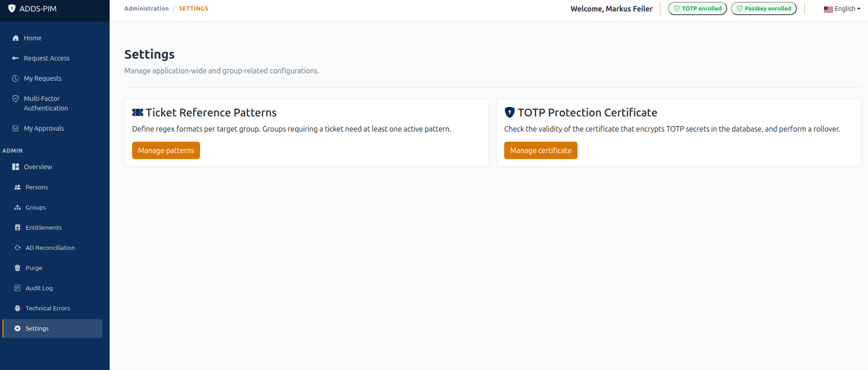Click the Administration breadcrumb link
This screenshot has width=868, height=370.
(146, 8)
